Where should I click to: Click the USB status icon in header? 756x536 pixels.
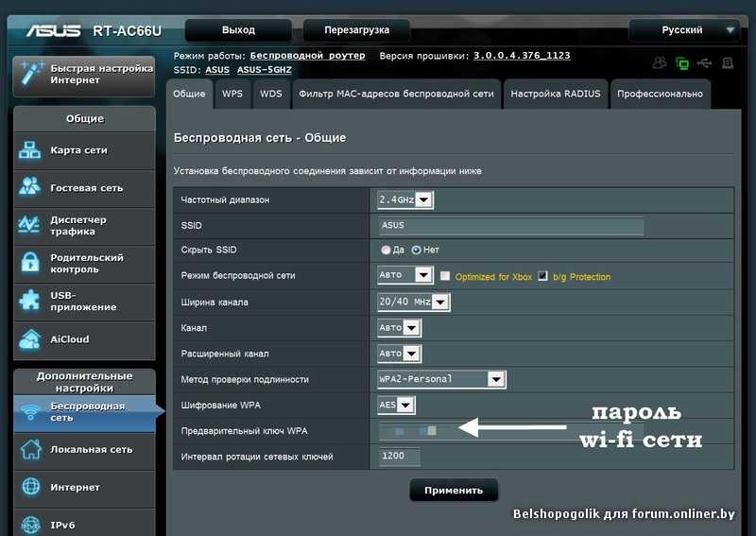coord(704,62)
